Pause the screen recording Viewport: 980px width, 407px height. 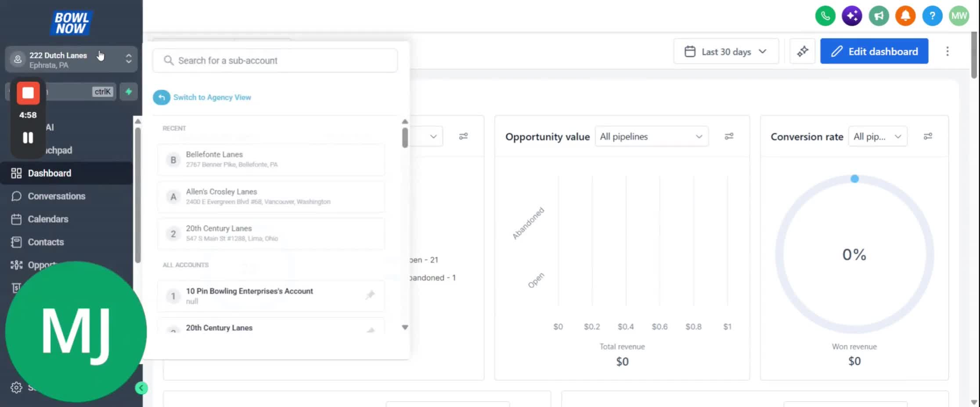[28, 138]
